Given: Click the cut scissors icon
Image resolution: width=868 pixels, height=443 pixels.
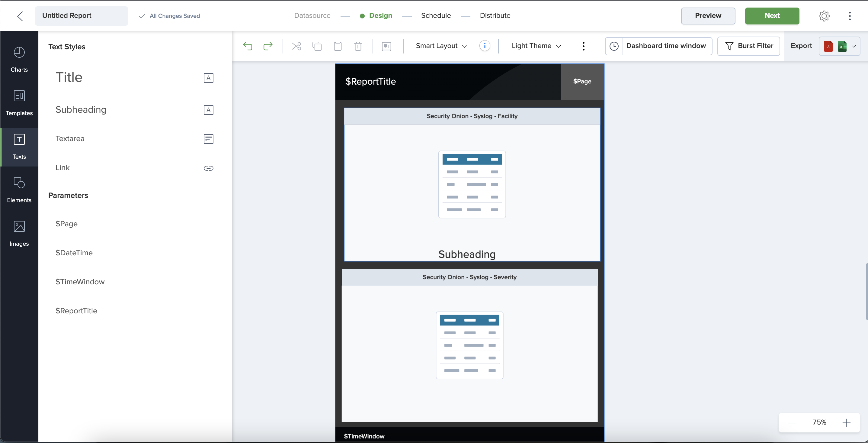Looking at the screenshot, I should click(296, 46).
